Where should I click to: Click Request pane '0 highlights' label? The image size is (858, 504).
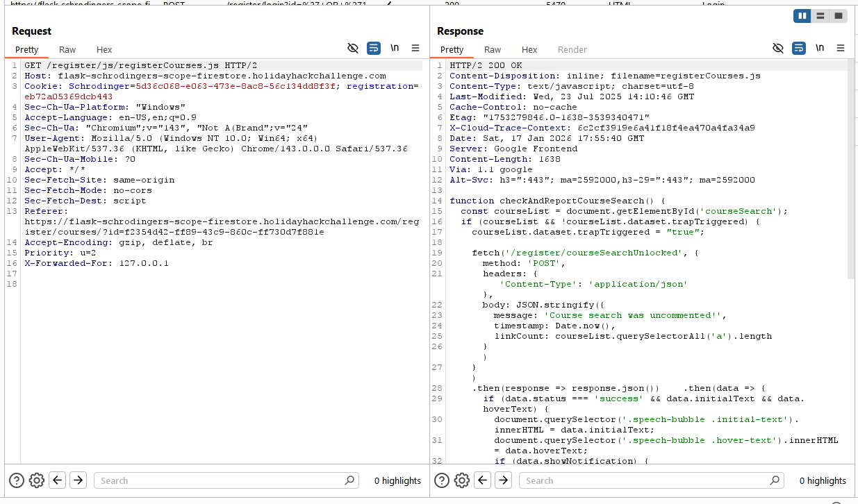[397, 480]
